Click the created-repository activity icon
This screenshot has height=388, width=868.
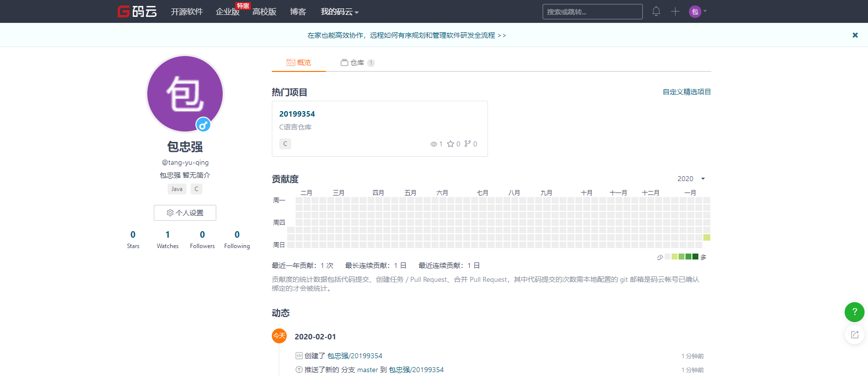tap(299, 356)
